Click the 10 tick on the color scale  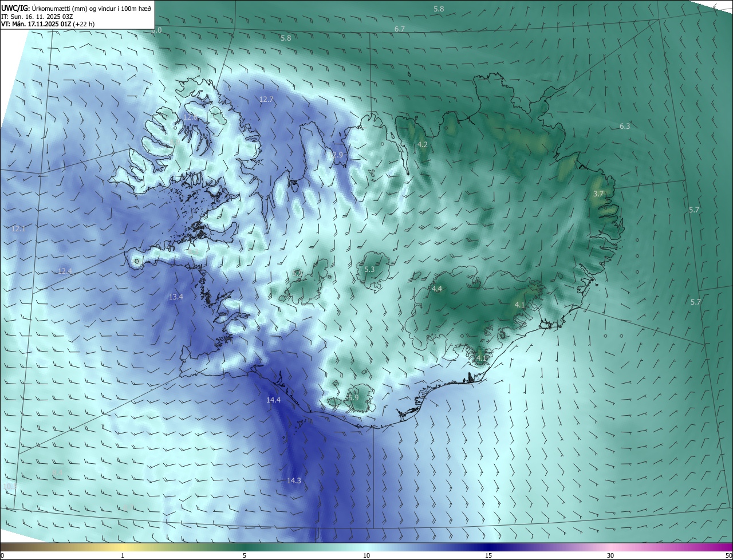[366, 555]
